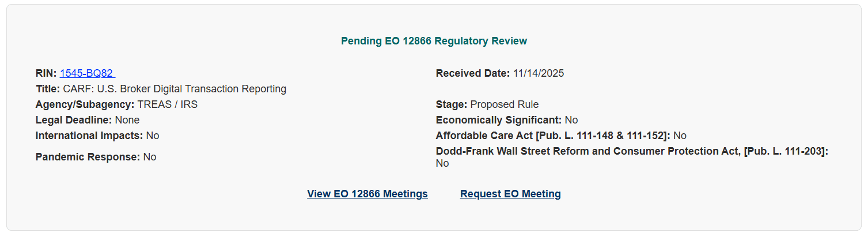Click the received date 11/14/2025
This screenshot has width=868, height=236.
pyautogui.click(x=539, y=73)
